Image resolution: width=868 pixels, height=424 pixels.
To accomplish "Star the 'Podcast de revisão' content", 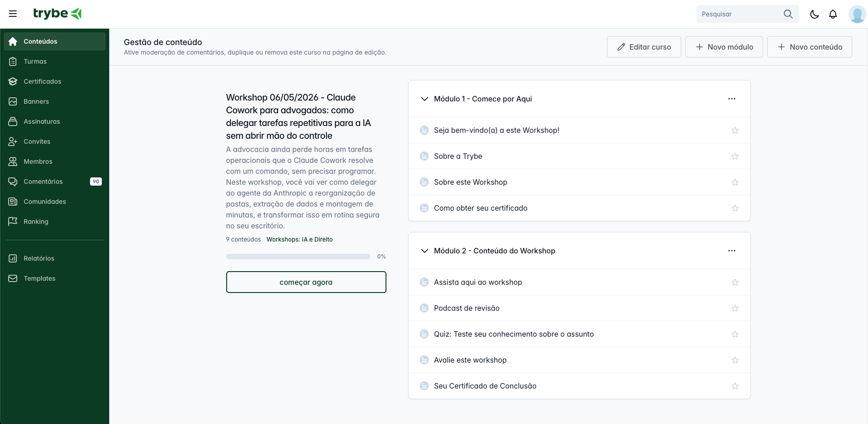I will click(735, 308).
